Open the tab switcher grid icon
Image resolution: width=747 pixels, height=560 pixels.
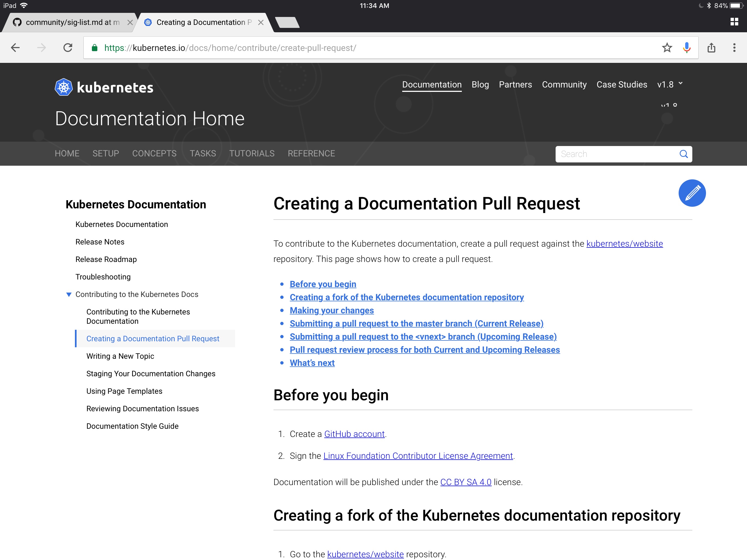click(734, 22)
